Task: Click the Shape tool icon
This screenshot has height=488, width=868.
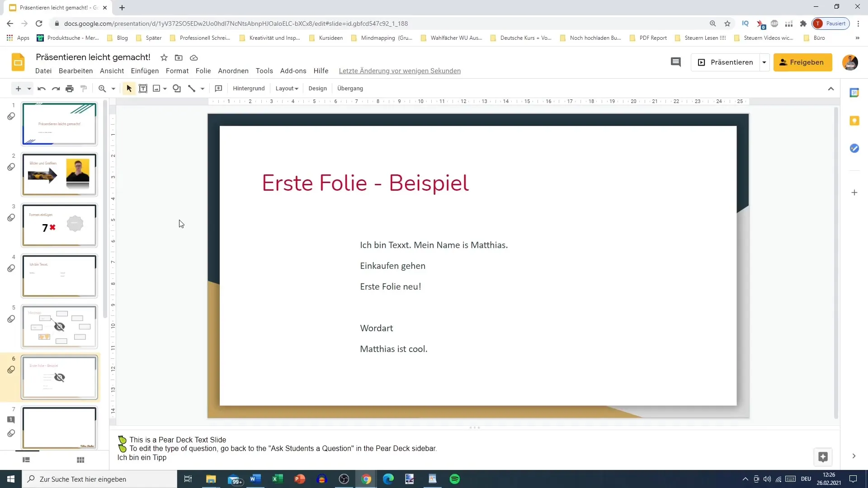Action: point(177,88)
